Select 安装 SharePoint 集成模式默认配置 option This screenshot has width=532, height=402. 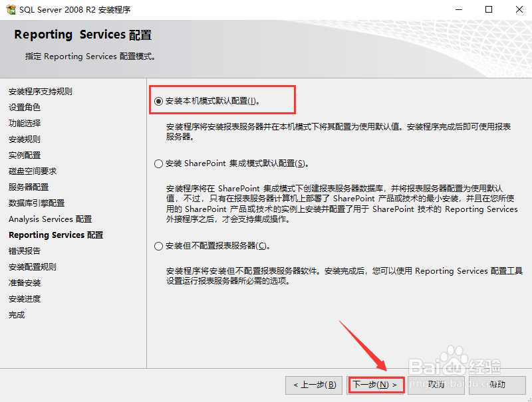coord(158,163)
